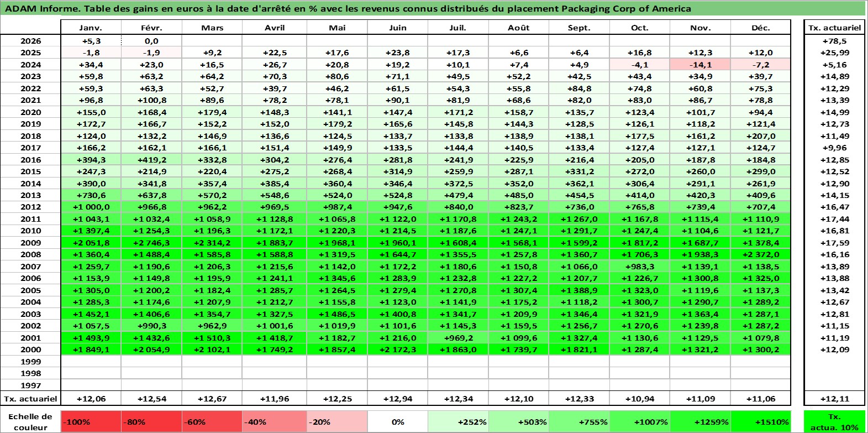
Task: Click the +503% light green swatch
Action: pyautogui.click(x=519, y=421)
